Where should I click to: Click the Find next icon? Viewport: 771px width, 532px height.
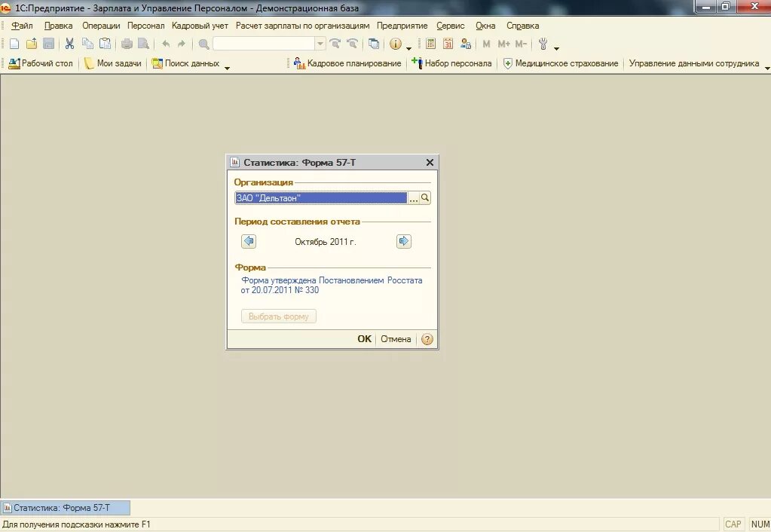[x=335, y=44]
